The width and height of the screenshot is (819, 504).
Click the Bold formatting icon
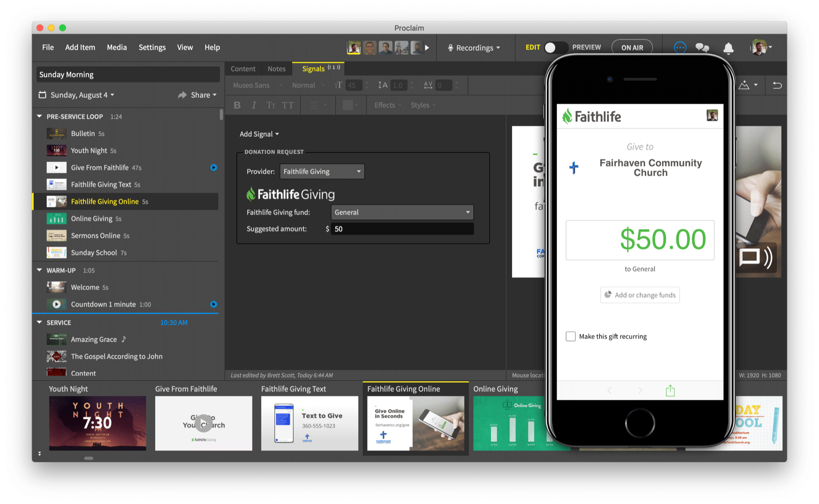237,105
